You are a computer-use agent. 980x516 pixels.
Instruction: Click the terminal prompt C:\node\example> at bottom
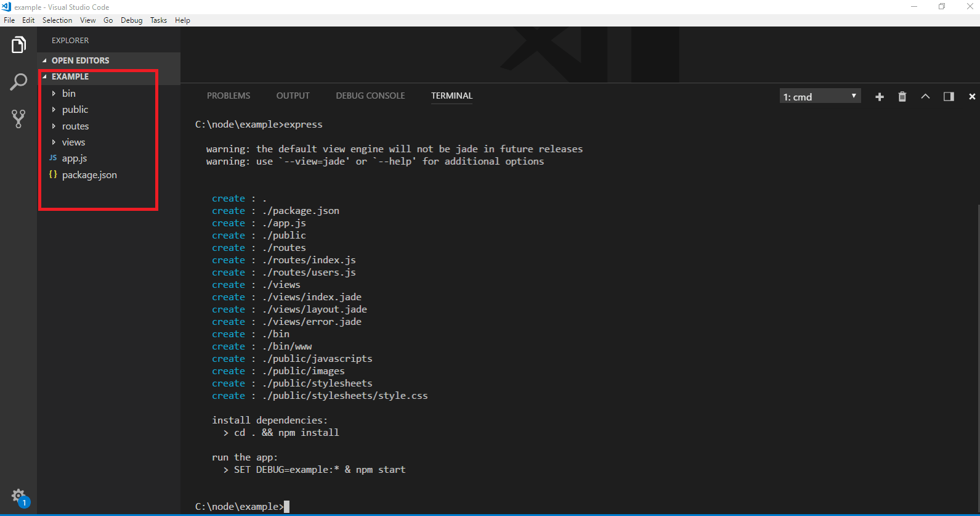pyautogui.click(x=240, y=506)
